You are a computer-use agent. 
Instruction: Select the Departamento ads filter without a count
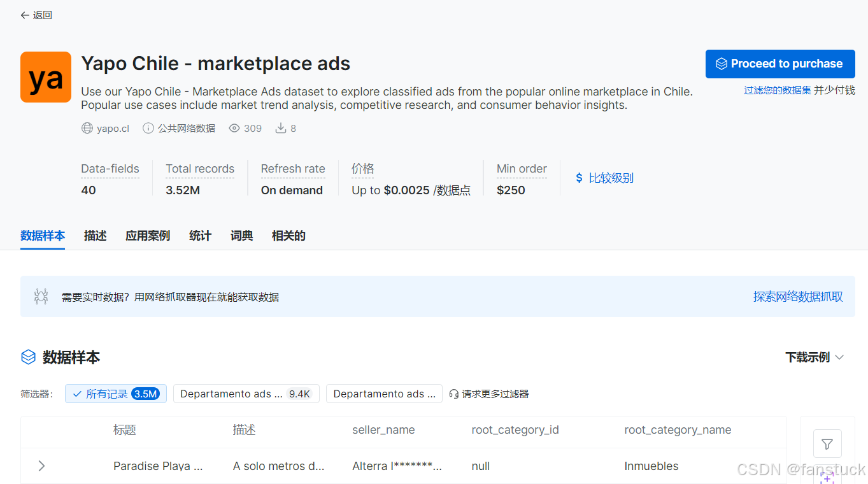tap(385, 394)
